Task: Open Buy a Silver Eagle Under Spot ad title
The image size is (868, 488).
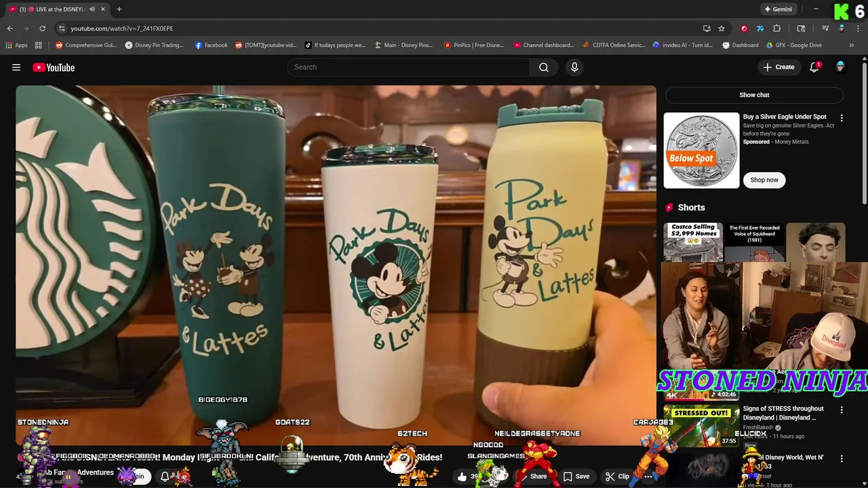Action: 785,117
